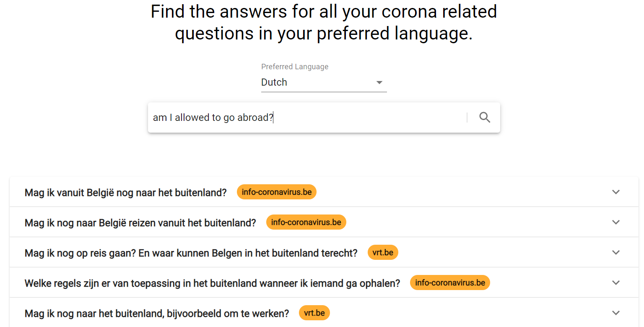
Task: Click info-coronavirus.be tag on 'iemand ga ophalen' row
Action: tap(450, 283)
